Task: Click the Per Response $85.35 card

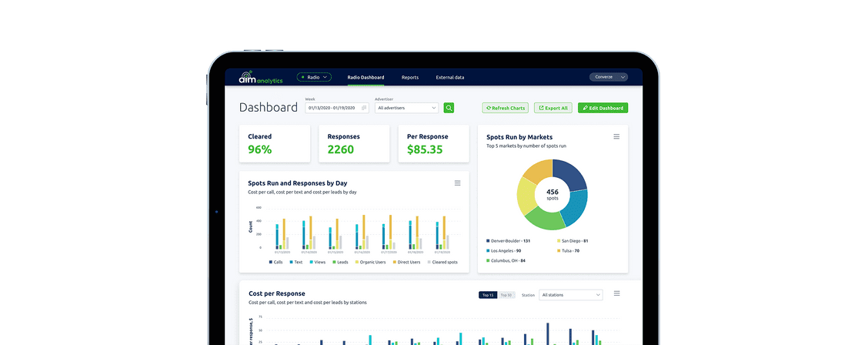Action: pyautogui.click(x=433, y=143)
